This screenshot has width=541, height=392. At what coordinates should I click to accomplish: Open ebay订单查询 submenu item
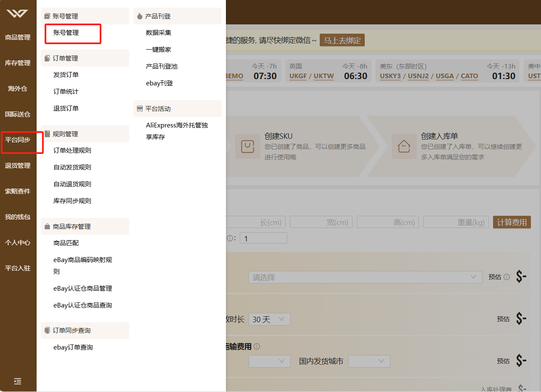pos(73,347)
